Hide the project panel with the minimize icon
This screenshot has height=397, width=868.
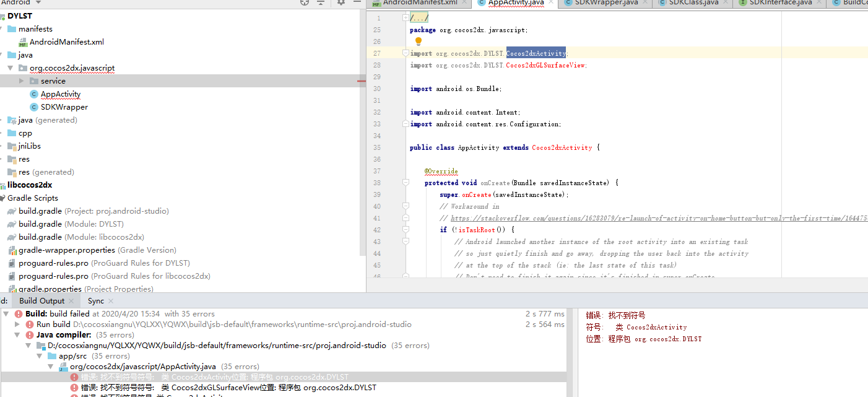357,2
